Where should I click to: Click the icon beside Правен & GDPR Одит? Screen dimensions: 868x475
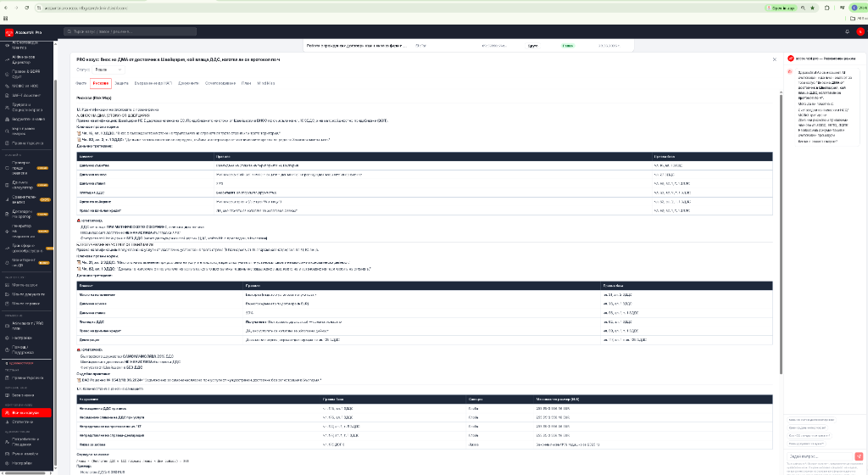coord(7,74)
